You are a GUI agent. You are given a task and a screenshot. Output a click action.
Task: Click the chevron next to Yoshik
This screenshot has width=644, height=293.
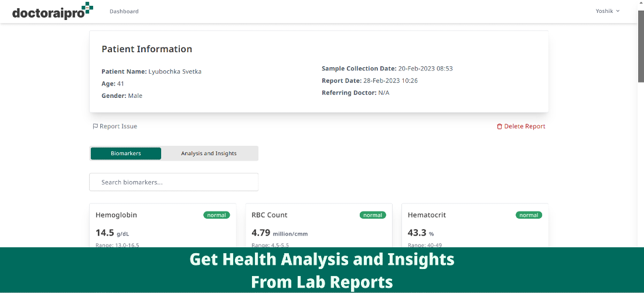click(x=618, y=12)
